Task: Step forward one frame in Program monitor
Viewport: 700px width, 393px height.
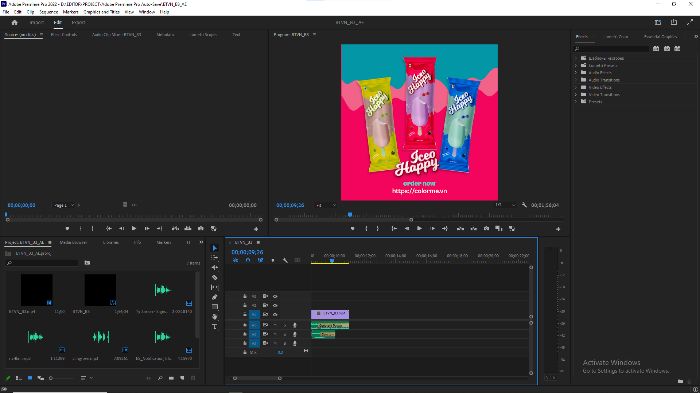Action: point(432,228)
